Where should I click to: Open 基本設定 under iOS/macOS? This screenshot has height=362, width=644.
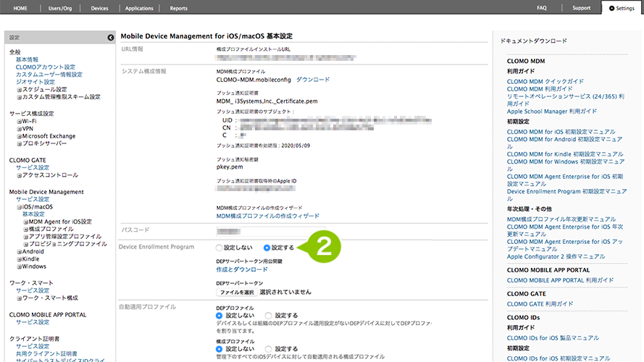(33, 214)
